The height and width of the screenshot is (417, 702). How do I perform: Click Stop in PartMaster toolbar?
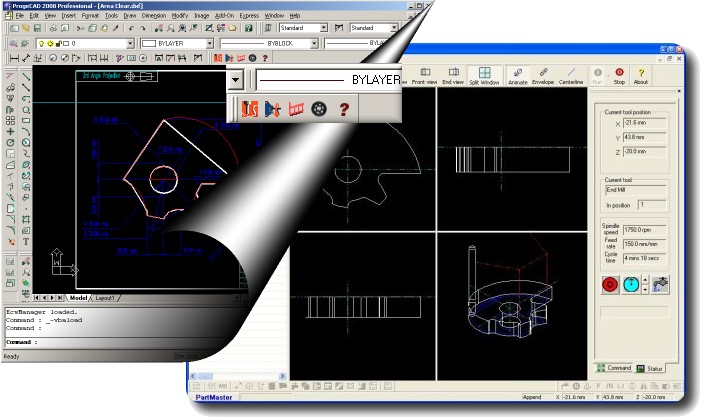pos(619,76)
